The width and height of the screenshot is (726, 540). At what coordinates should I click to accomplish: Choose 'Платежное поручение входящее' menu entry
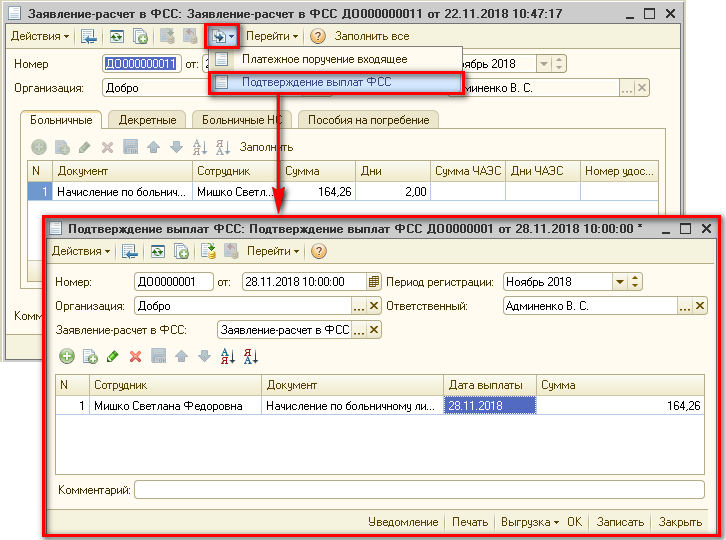(324, 59)
